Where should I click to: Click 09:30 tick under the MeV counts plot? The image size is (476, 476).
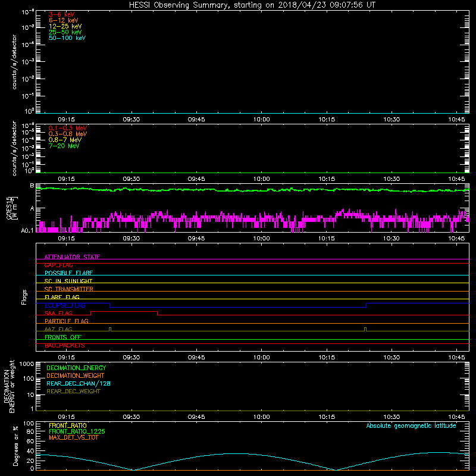pyautogui.click(x=131, y=179)
